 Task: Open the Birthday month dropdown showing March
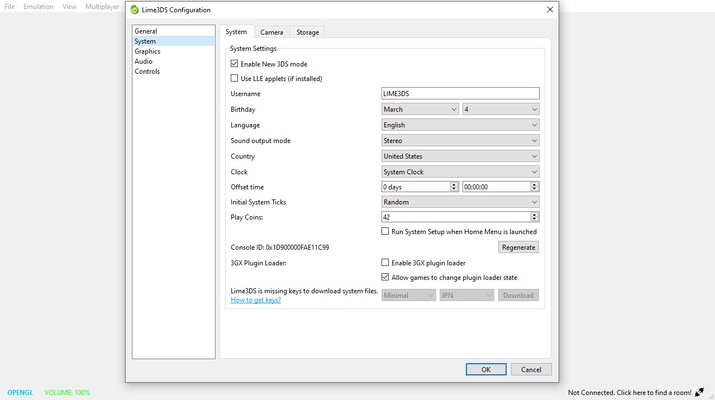(x=420, y=109)
